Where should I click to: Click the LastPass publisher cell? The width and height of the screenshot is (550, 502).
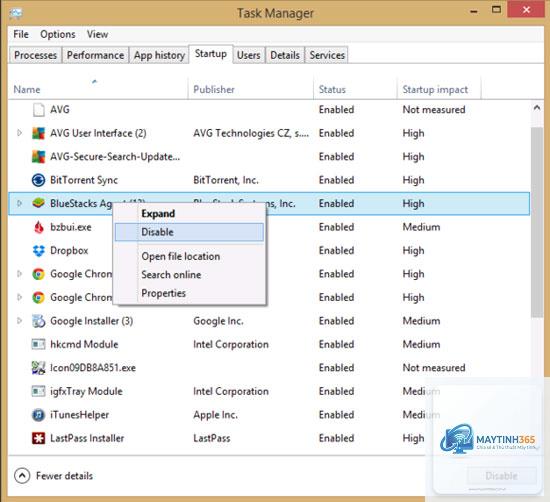tap(212, 439)
